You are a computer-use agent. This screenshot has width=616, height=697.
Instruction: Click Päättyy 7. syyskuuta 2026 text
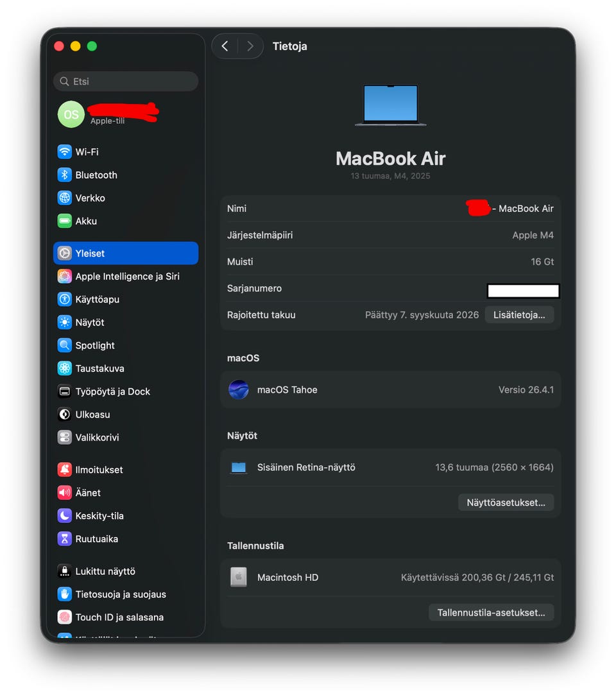click(x=422, y=315)
